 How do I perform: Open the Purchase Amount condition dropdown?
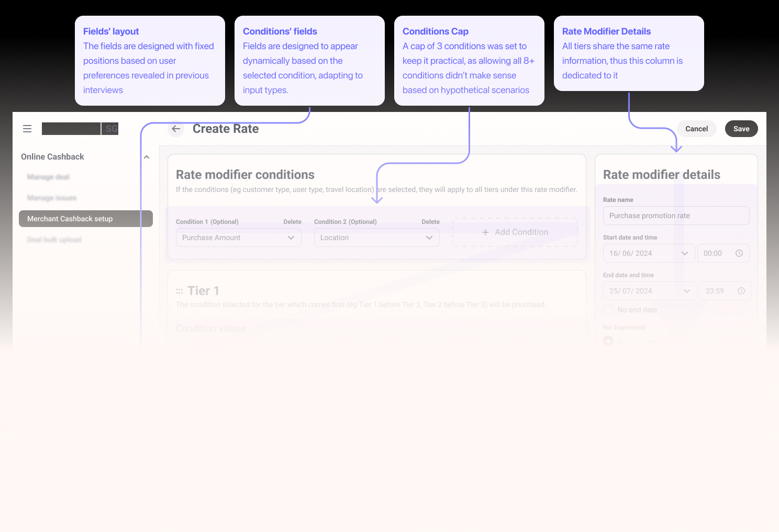(x=239, y=237)
